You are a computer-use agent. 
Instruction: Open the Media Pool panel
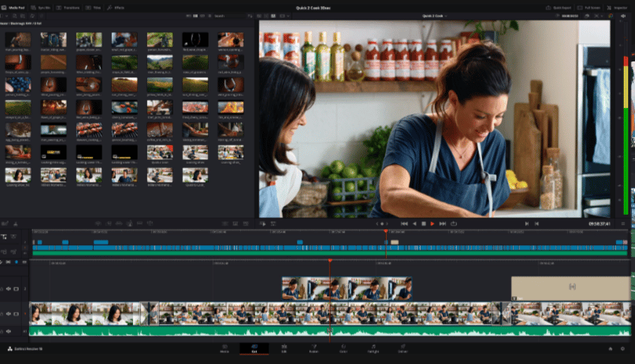[17, 7]
